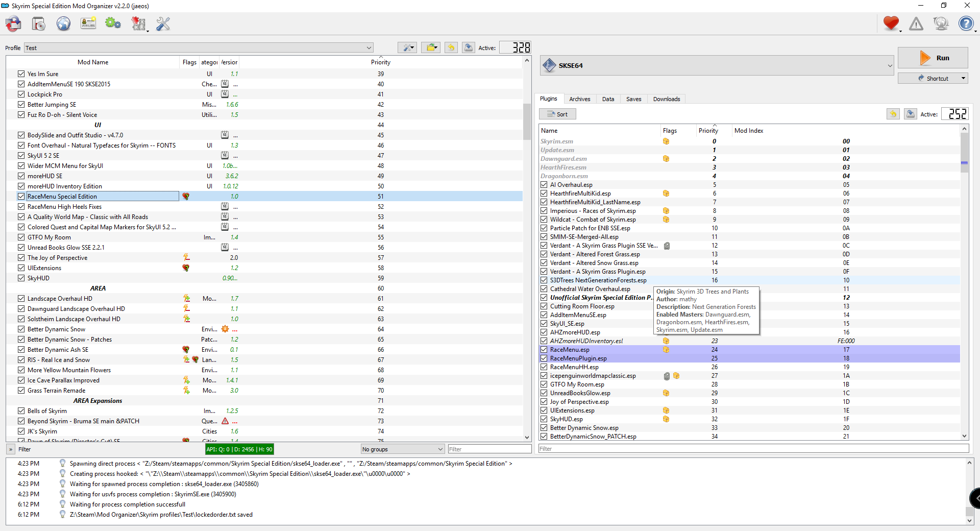The height and width of the screenshot is (531, 980).
Task: Uncheck the AI Overhaul.esp plugin
Action: coord(544,185)
